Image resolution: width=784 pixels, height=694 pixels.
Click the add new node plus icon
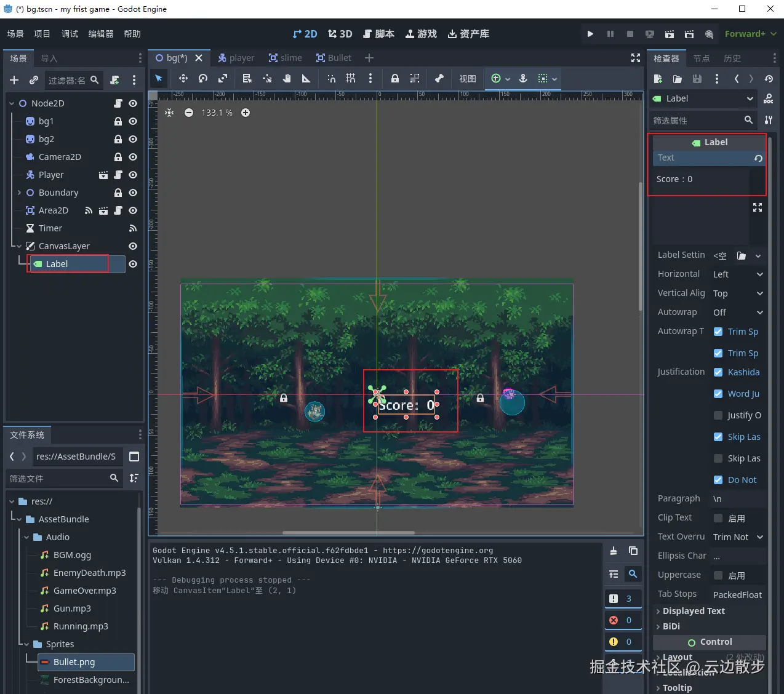14,80
